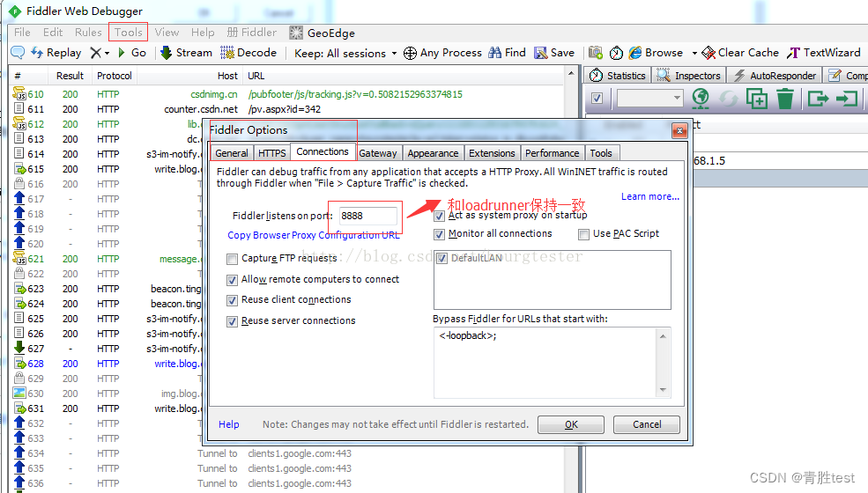Switch to the HTTPS options tab

(x=271, y=152)
